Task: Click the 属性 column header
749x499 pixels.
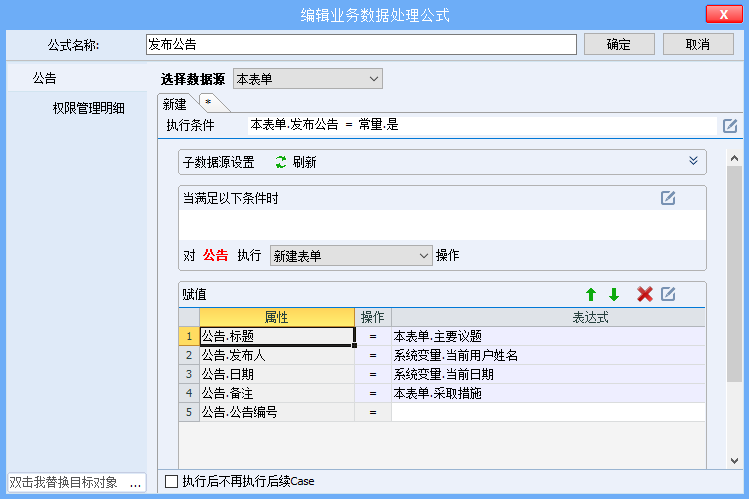Action: [277, 318]
